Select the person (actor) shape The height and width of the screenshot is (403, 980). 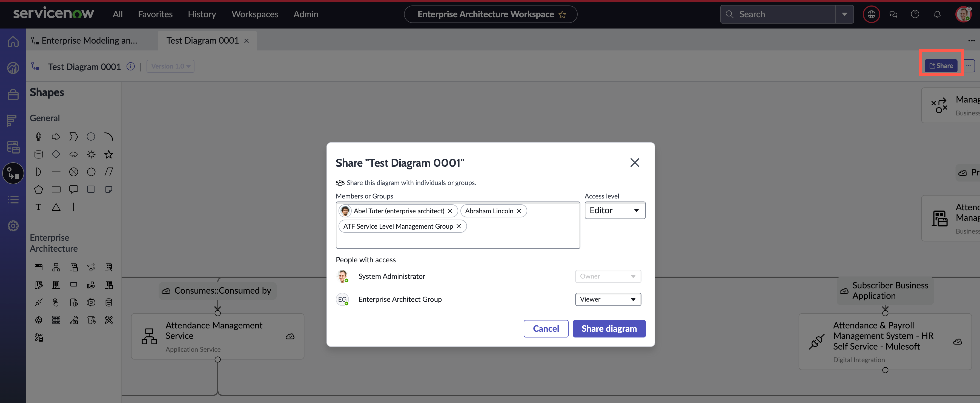tap(38, 137)
